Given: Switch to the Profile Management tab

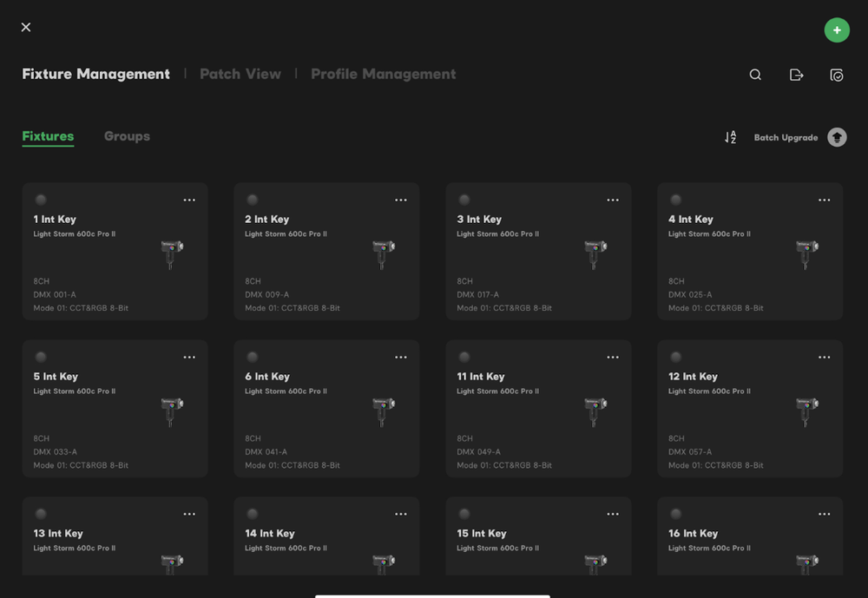Looking at the screenshot, I should point(383,75).
